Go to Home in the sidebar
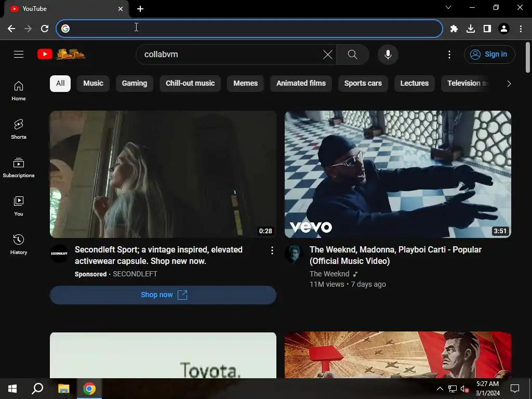This screenshot has width=532, height=399. click(x=19, y=91)
